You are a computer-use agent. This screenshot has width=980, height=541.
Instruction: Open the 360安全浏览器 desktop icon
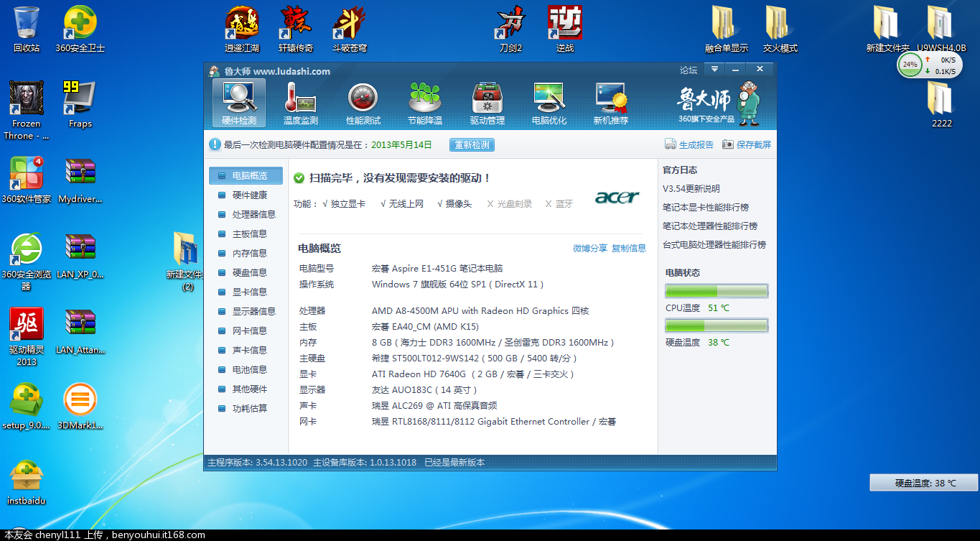(27, 262)
